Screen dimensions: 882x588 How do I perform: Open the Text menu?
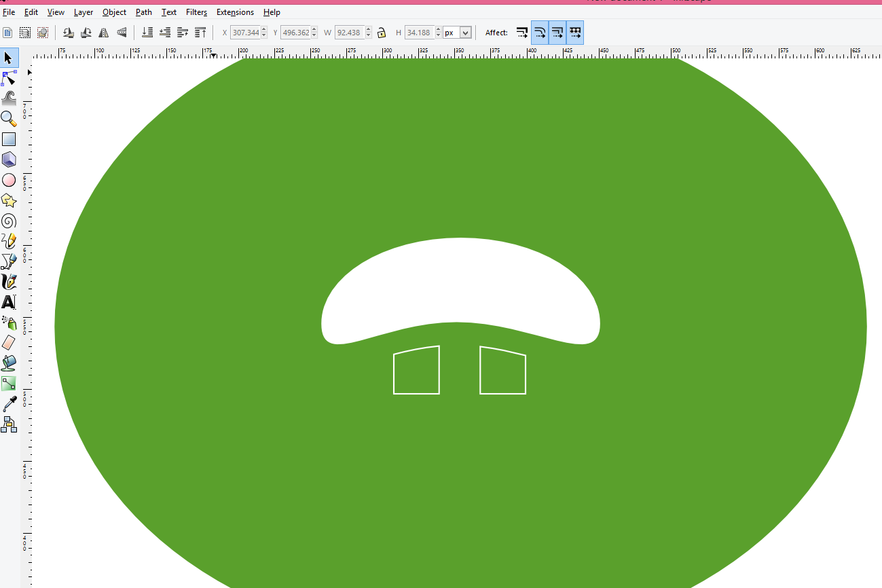coord(169,12)
